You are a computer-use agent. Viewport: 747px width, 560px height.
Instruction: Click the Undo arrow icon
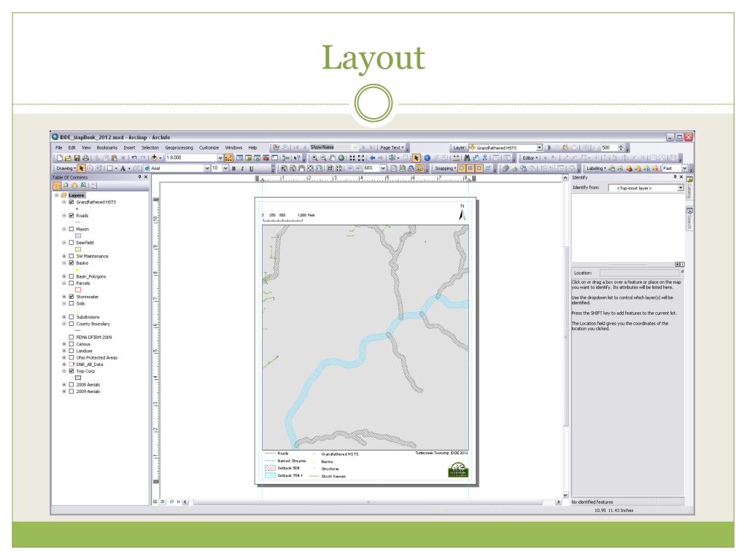[134, 158]
